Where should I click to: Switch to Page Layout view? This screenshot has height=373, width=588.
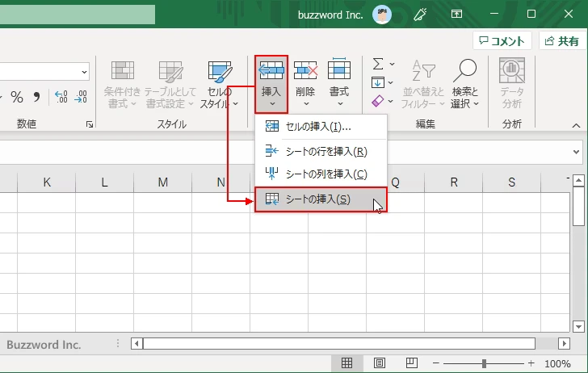(x=380, y=363)
